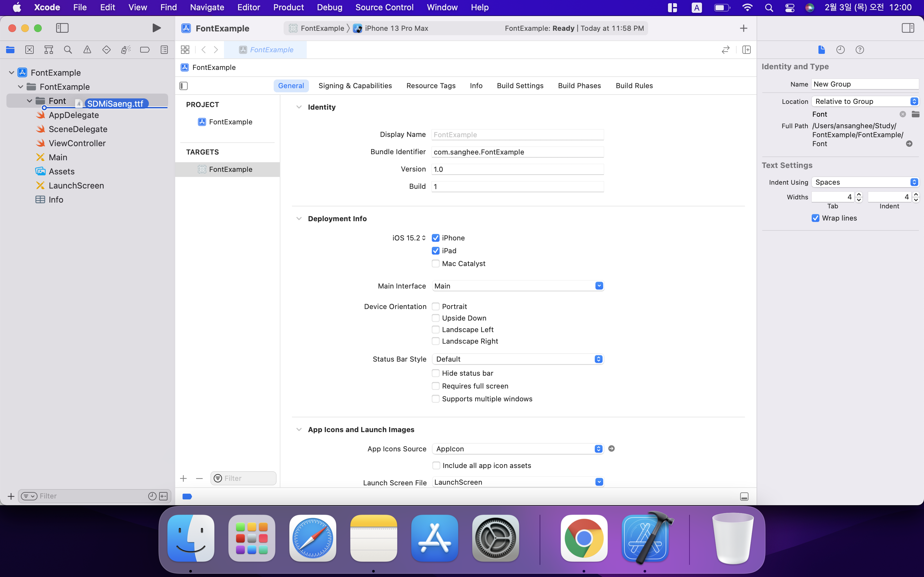Open the Product menu
The width and height of the screenshot is (924, 577).
point(288,7)
